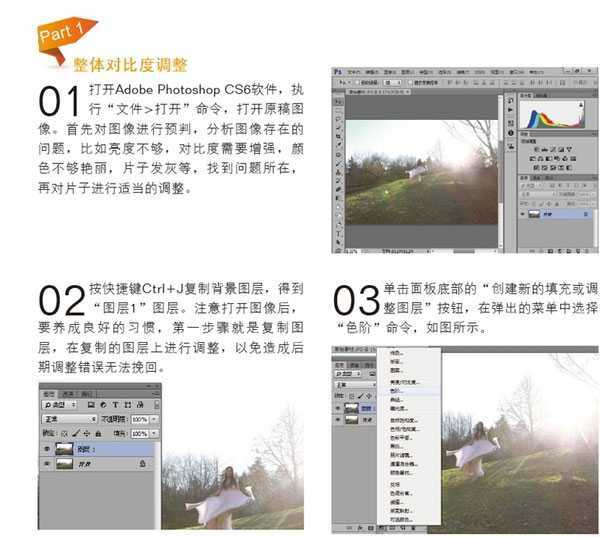Select the Horizontal Type tool in step 01 toolbox
Image resolution: width=600 pixels, height=537 pixels.
click(338, 233)
